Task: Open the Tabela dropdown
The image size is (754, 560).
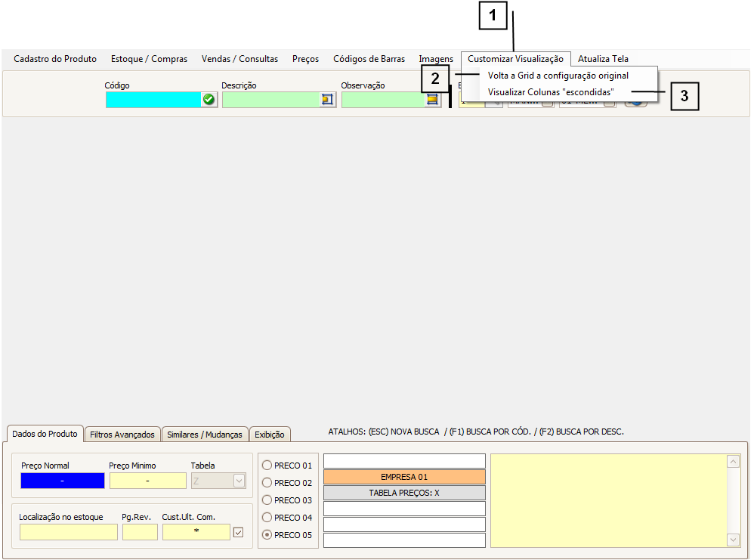Action: pos(239,481)
